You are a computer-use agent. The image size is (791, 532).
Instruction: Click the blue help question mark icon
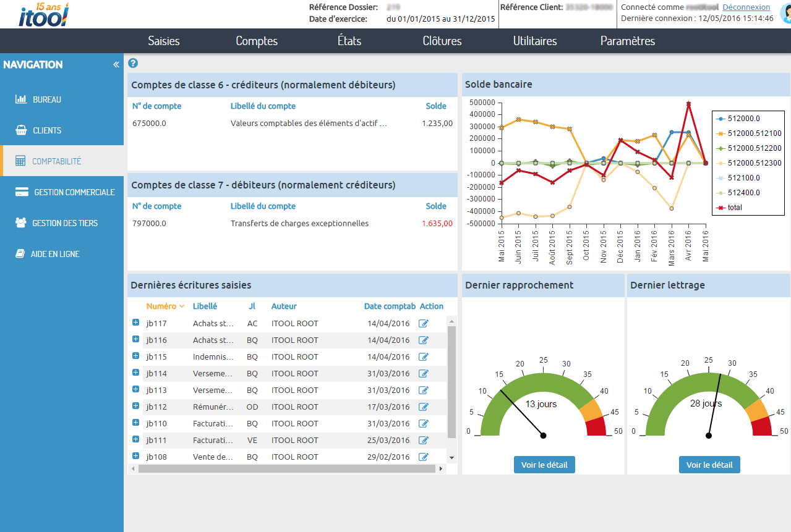tap(133, 63)
